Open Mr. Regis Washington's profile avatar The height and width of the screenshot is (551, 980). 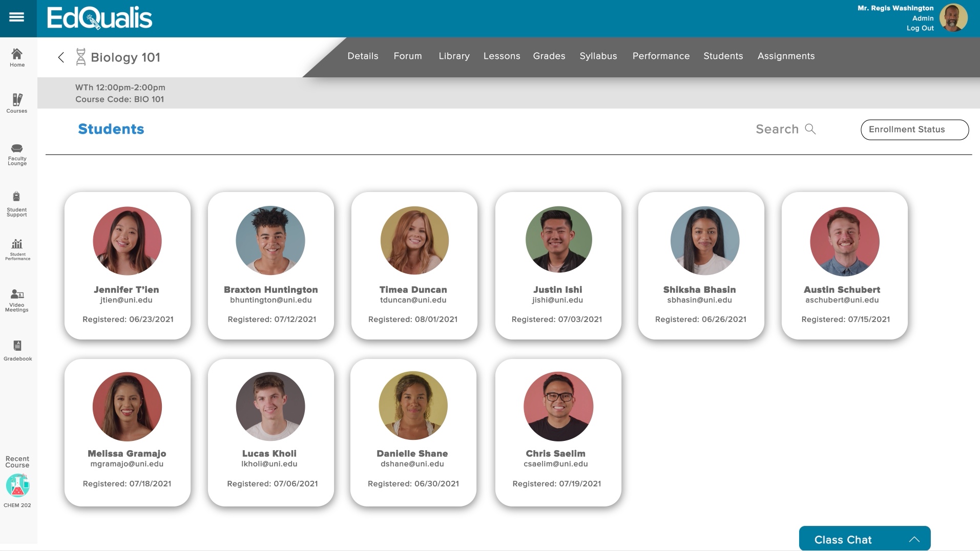pos(954,18)
